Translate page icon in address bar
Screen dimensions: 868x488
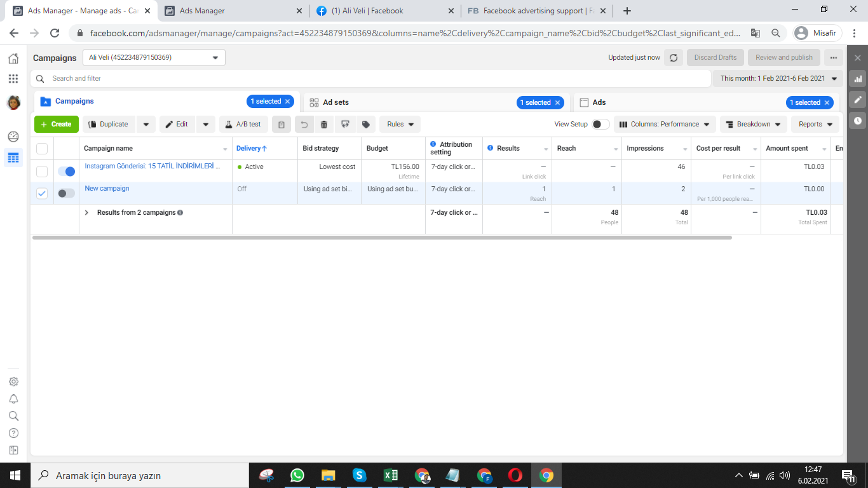pyautogui.click(x=755, y=33)
